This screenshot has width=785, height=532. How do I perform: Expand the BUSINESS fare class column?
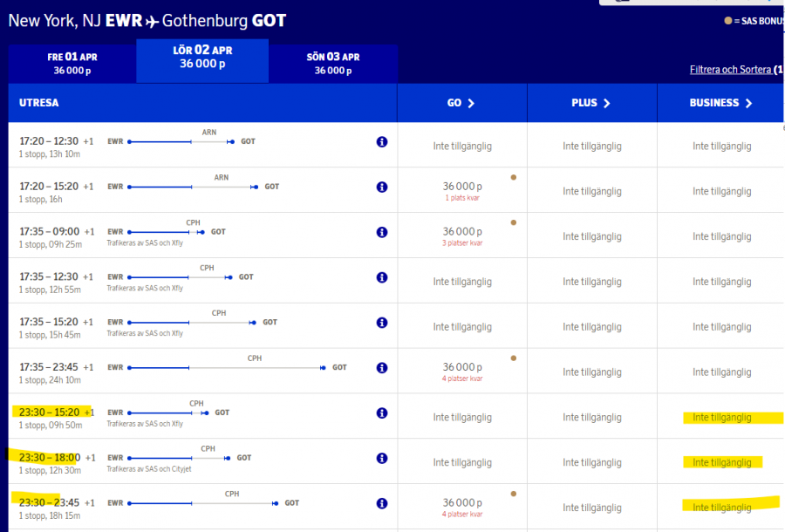coord(720,103)
